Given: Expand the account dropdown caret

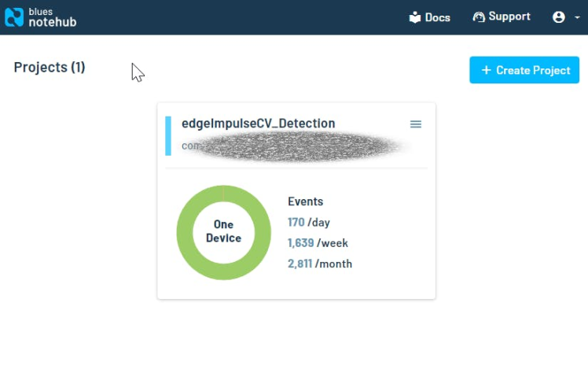Looking at the screenshot, I should 577,17.
